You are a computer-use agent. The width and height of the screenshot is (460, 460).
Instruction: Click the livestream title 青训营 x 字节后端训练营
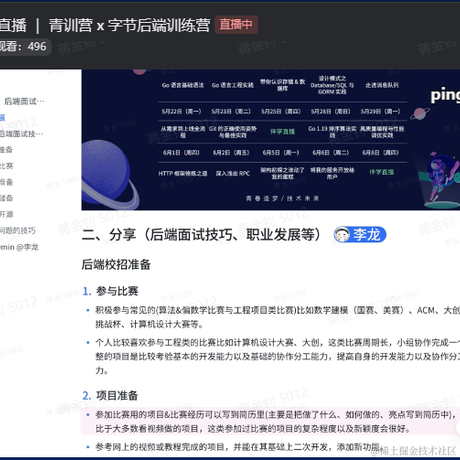129,25
